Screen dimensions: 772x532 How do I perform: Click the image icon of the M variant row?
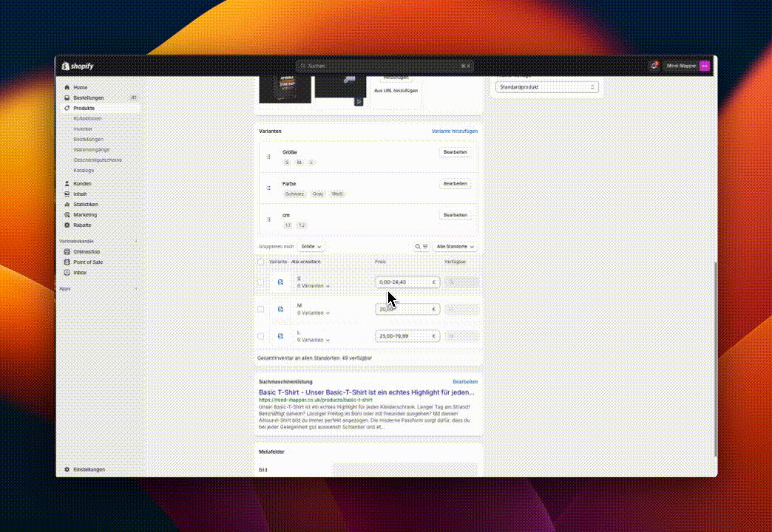point(280,309)
